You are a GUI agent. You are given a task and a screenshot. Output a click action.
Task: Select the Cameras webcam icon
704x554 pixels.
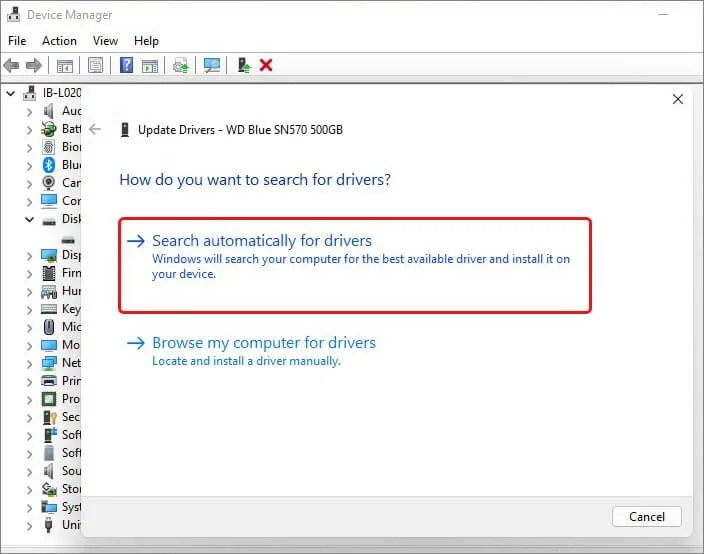click(48, 183)
